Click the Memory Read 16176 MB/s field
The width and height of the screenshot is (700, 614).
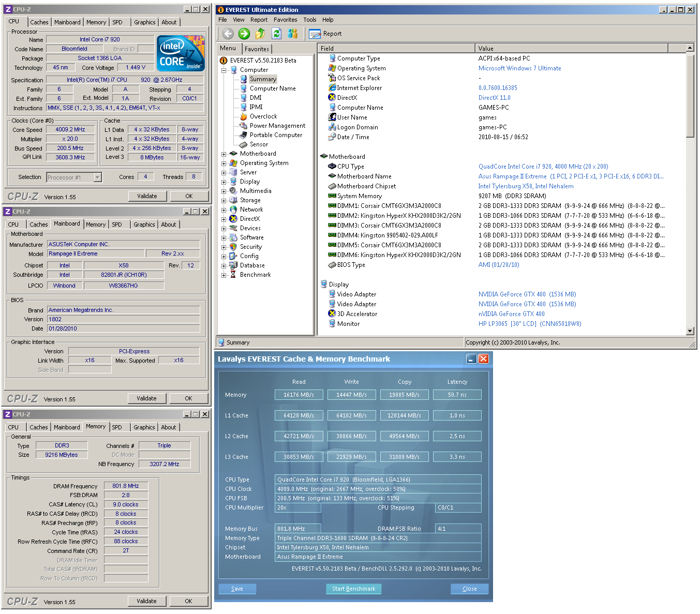(x=299, y=395)
